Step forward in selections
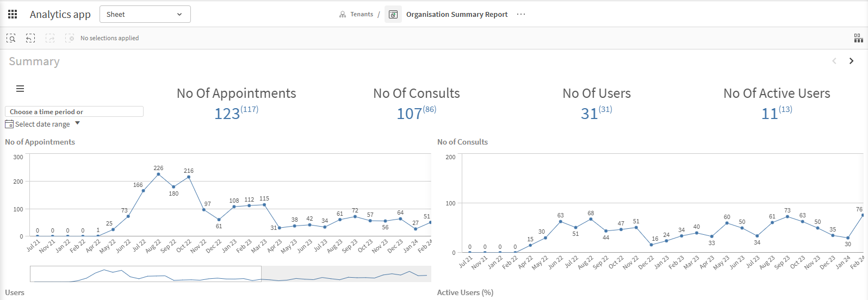Screen dimensions: 868x300 tap(50, 38)
